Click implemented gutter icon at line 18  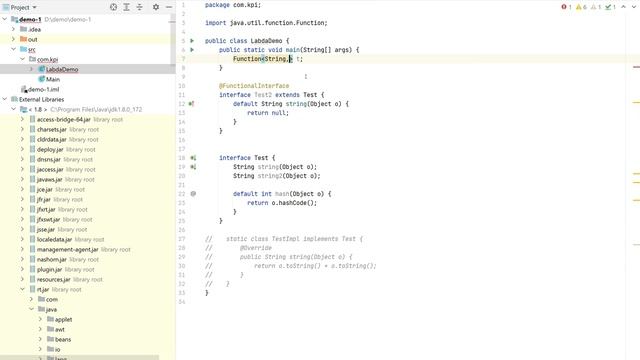point(193,158)
